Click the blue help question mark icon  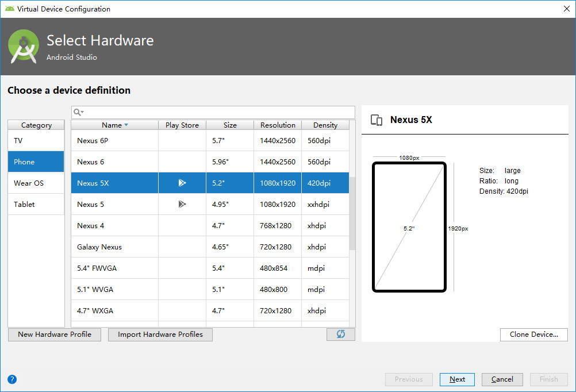coord(12,379)
